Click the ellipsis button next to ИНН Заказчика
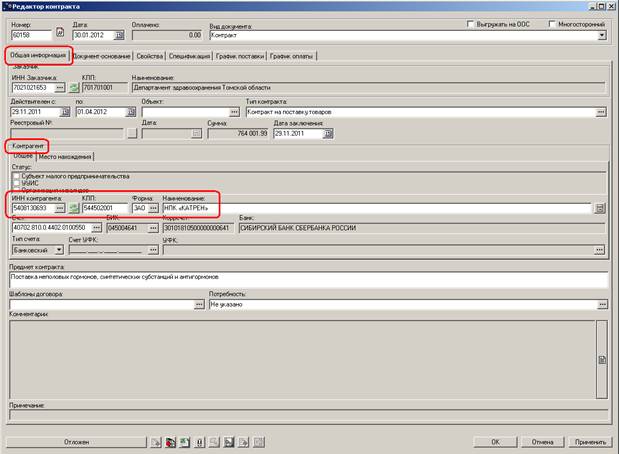The width and height of the screenshot is (619, 454). 59,88
